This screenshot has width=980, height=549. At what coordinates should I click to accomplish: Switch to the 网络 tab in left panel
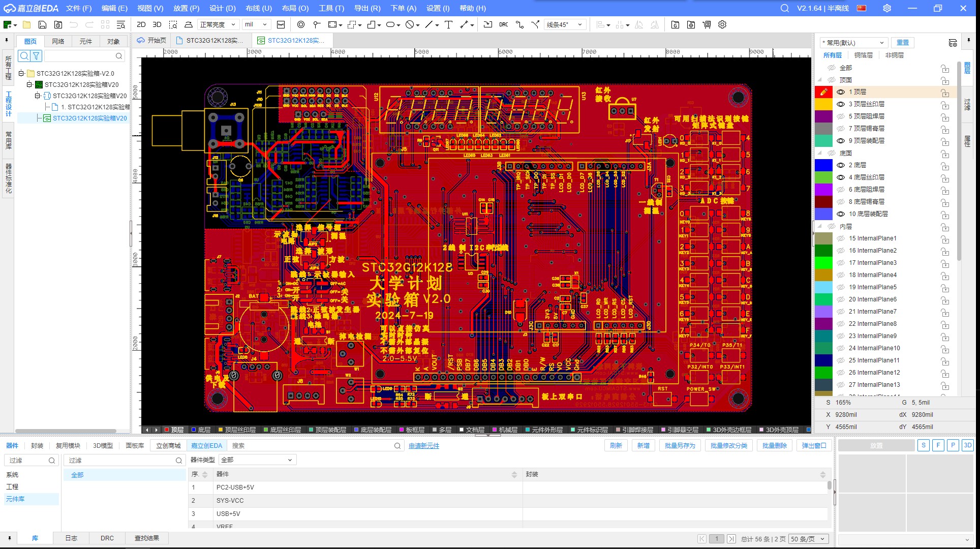pyautogui.click(x=58, y=41)
